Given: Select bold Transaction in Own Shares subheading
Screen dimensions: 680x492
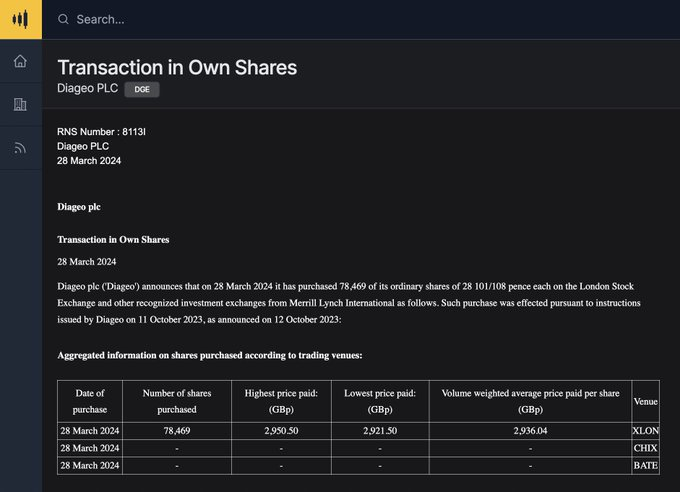Looking at the screenshot, I should [x=113, y=239].
